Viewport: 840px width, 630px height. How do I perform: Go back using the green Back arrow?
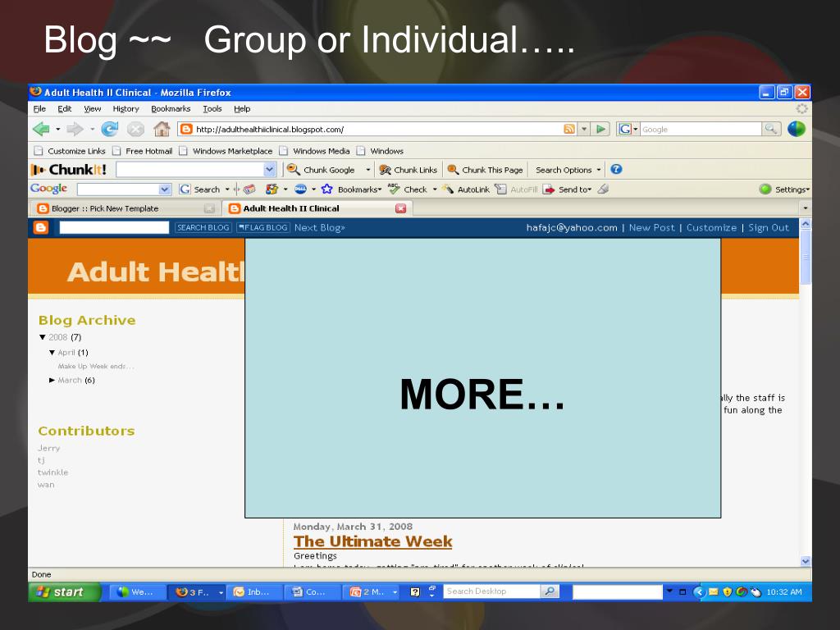(x=41, y=129)
